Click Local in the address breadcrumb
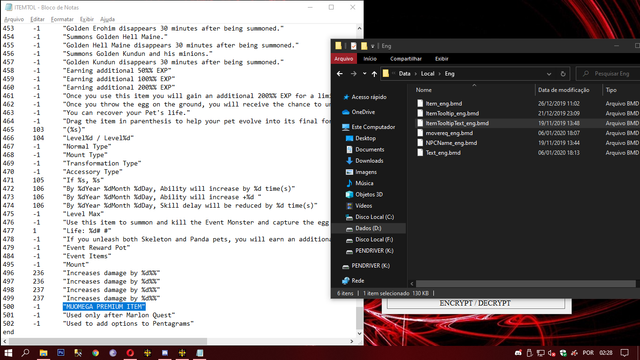Image resolution: width=640 pixels, height=360 pixels. 427,74
